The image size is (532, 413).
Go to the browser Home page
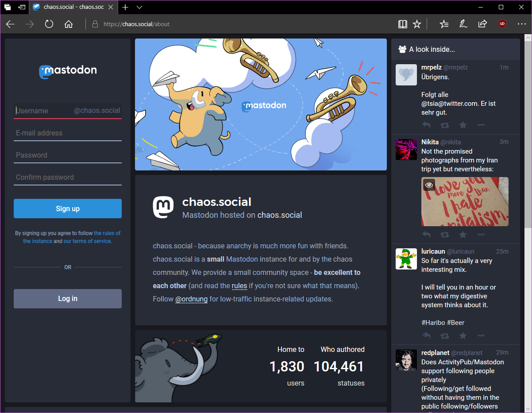click(x=69, y=24)
